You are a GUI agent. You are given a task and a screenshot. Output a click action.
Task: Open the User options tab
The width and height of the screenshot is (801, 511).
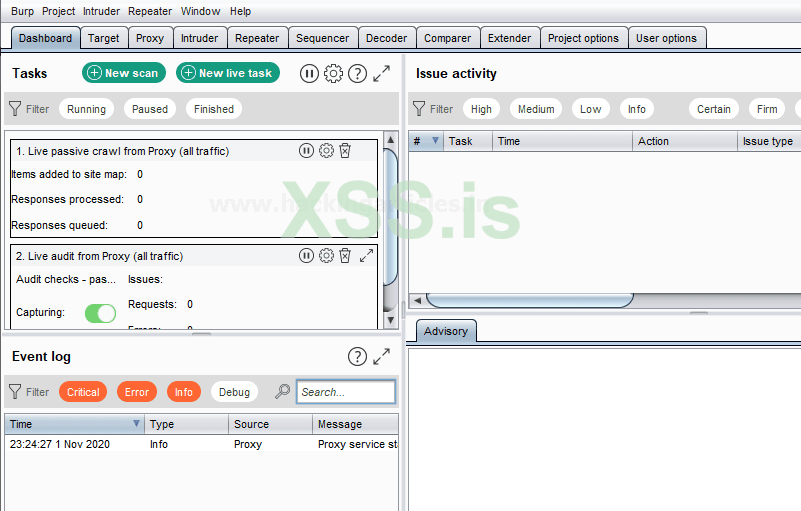pos(666,38)
